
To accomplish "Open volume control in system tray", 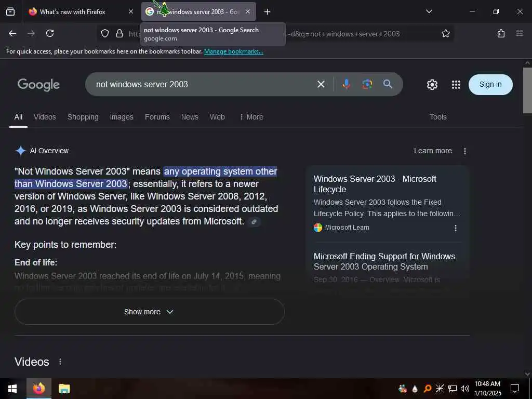I will click(465, 389).
